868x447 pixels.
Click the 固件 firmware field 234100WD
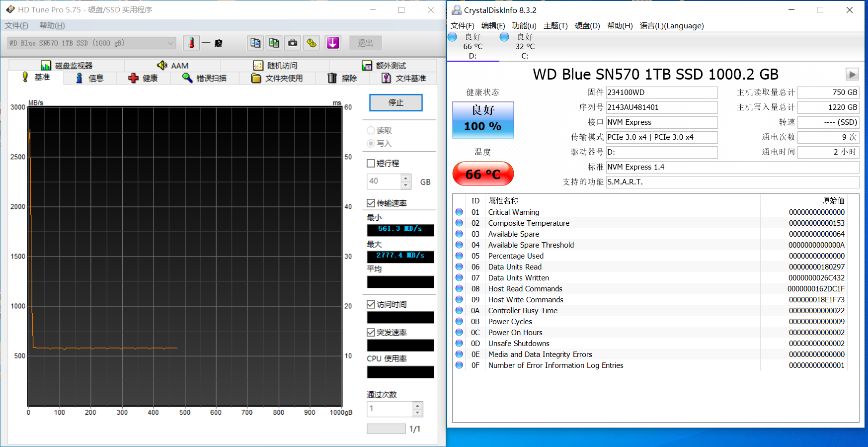(x=661, y=92)
